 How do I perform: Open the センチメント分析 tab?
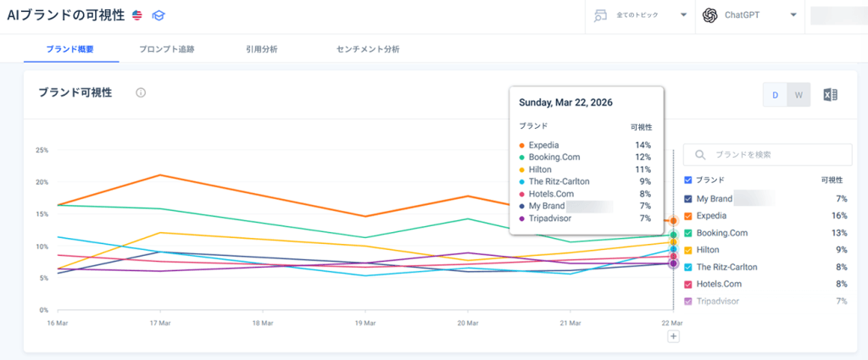[368, 49]
